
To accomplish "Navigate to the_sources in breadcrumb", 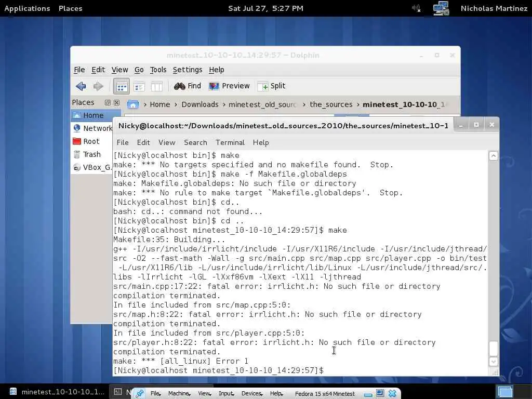I will tap(331, 104).
